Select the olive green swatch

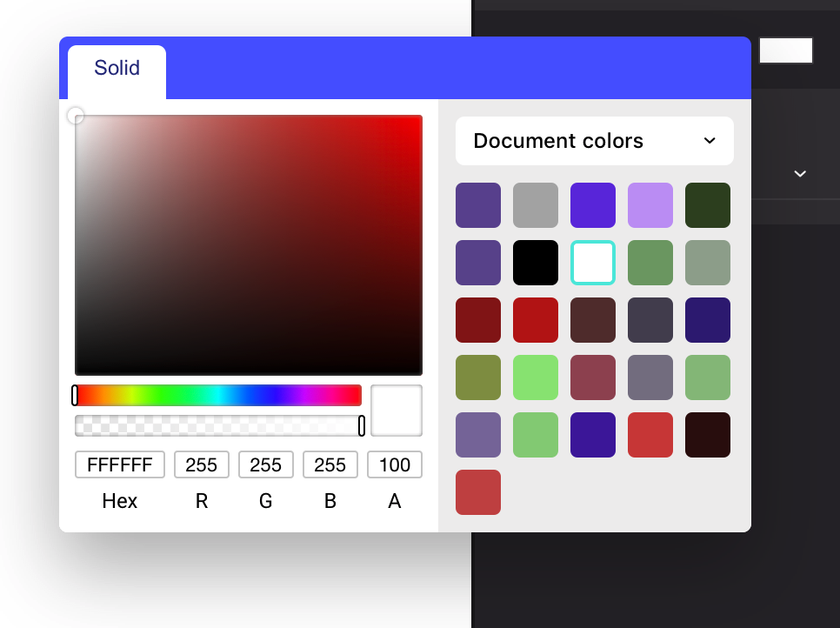pyautogui.click(x=478, y=377)
